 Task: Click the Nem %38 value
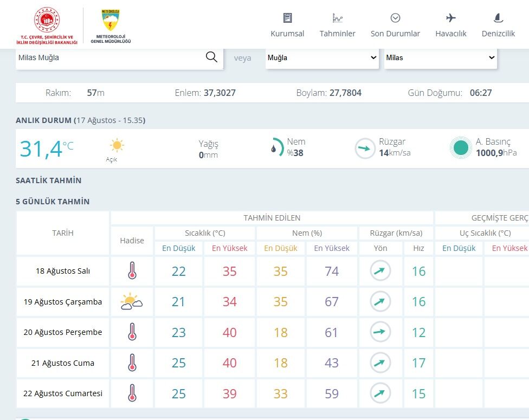(x=295, y=153)
